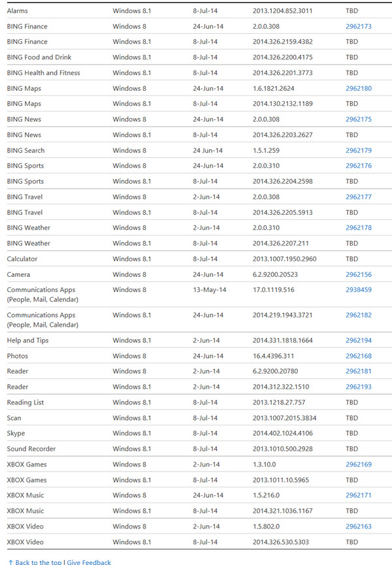The image size is (392, 565).
Task: Open KB 2938459 for Communications Apps
Action: 358,290
